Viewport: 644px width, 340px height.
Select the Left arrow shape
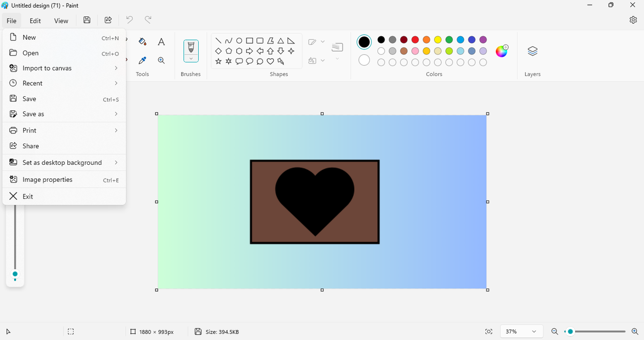(260, 51)
